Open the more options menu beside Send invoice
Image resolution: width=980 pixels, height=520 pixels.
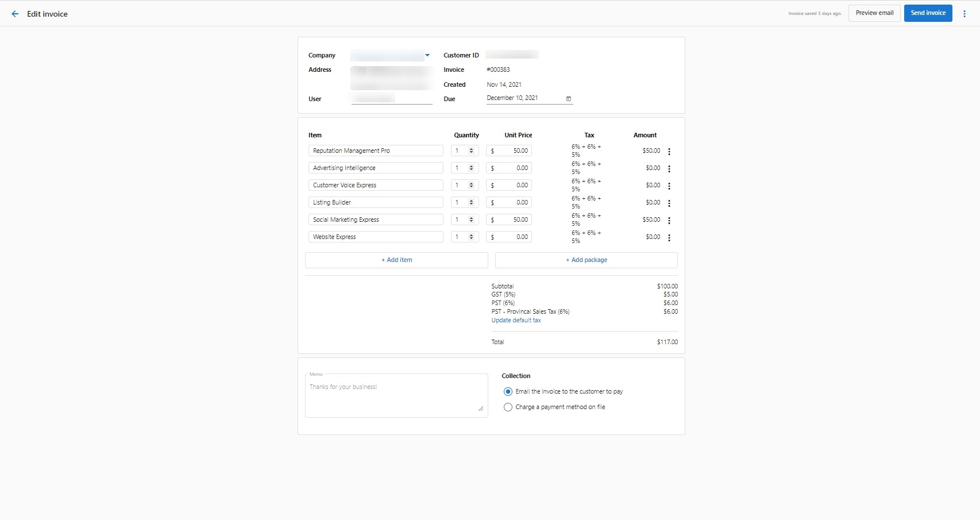pyautogui.click(x=964, y=13)
